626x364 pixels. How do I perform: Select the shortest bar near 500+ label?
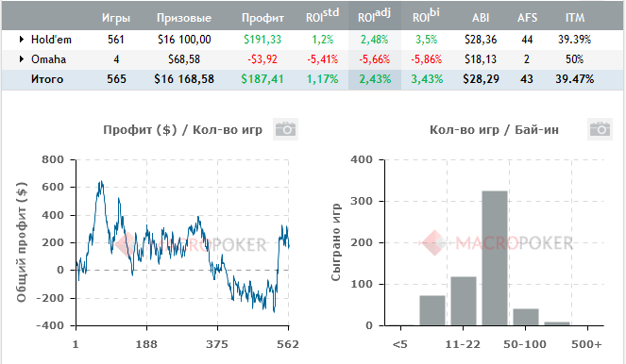[x=557, y=323]
